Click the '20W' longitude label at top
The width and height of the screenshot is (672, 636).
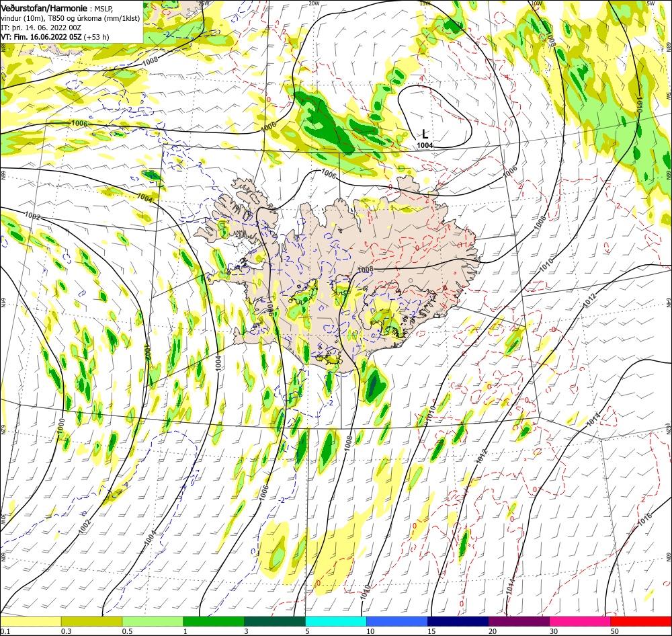(314, 3)
